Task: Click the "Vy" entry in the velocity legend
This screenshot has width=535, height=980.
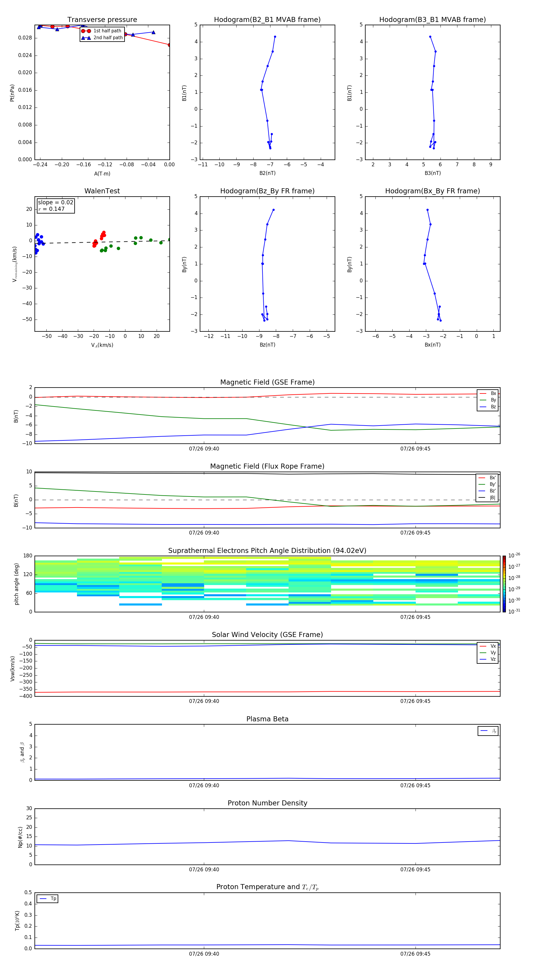Action: pyautogui.click(x=488, y=652)
